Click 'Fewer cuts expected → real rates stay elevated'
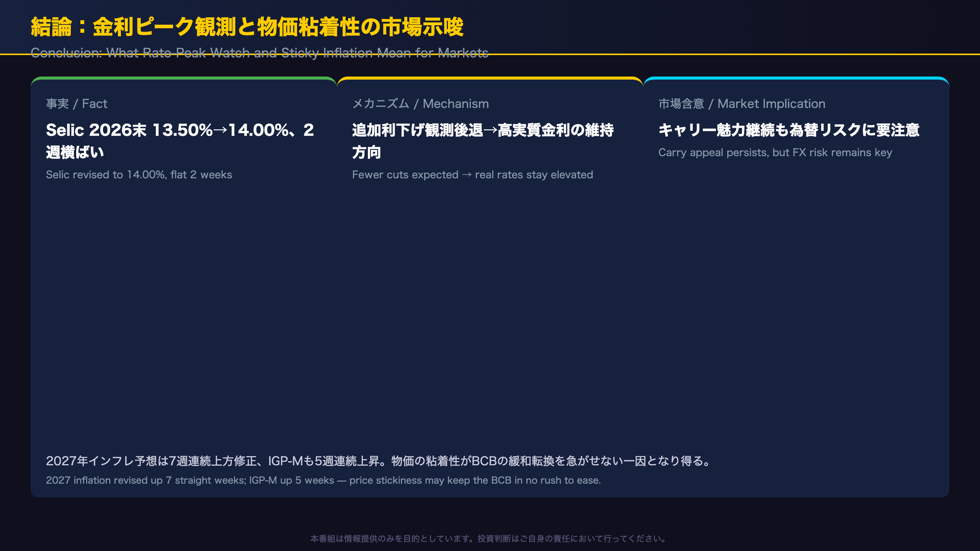This screenshot has height=551, width=980. [x=472, y=174]
